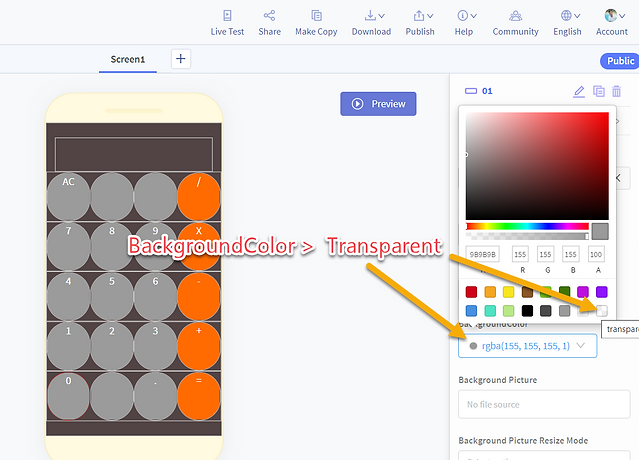The width and height of the screenshot is (639, 460).
Task: Choose Make Copy in the toolbar
Action: [x=316, y=23]
